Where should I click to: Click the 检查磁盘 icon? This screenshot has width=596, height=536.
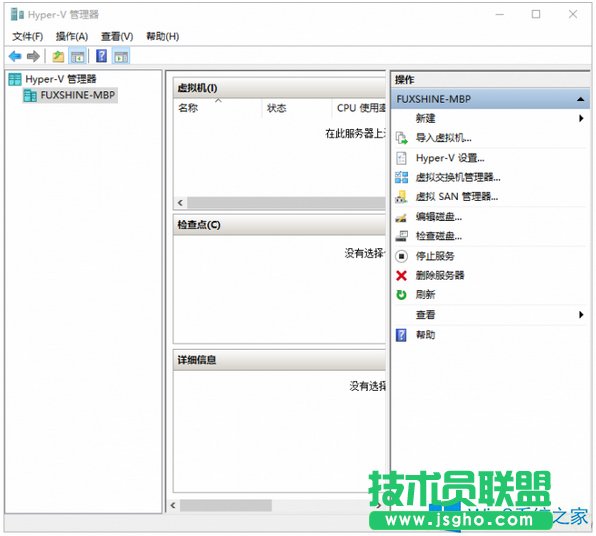click(x=401, y=236)
